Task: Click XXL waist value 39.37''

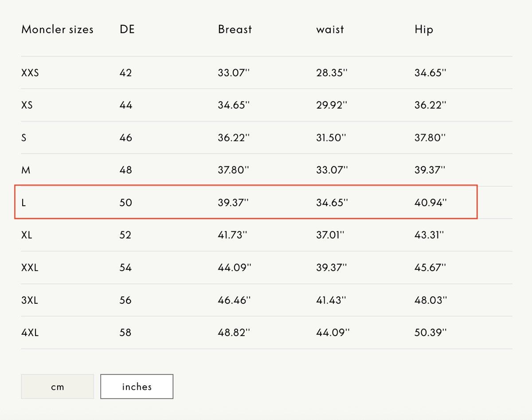Action: click(x=332, y=267)
